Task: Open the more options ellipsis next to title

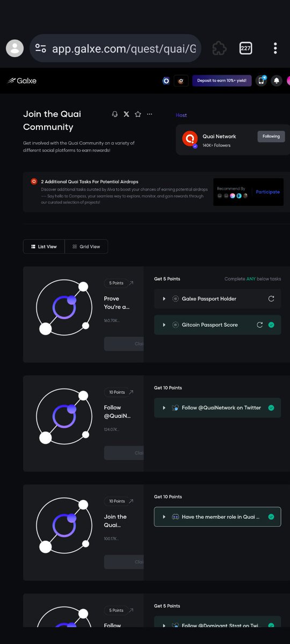Action: click(x=149, y=114)
